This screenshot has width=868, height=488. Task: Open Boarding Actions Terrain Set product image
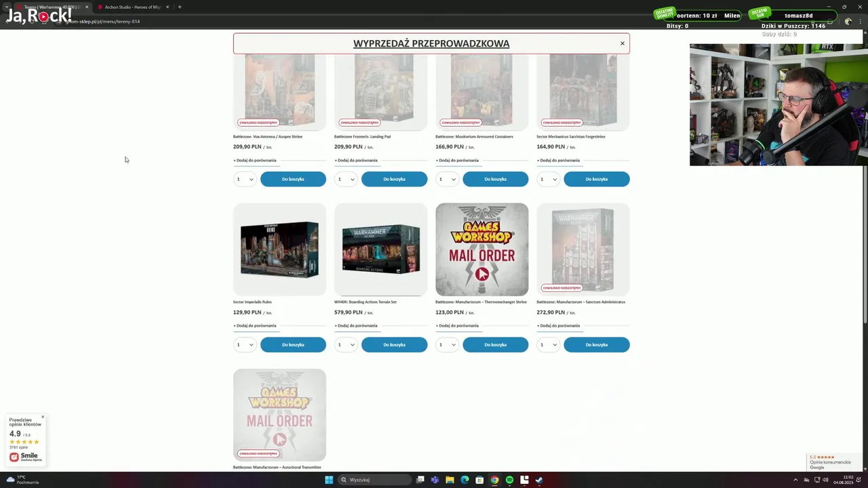(x=380, y=249)
